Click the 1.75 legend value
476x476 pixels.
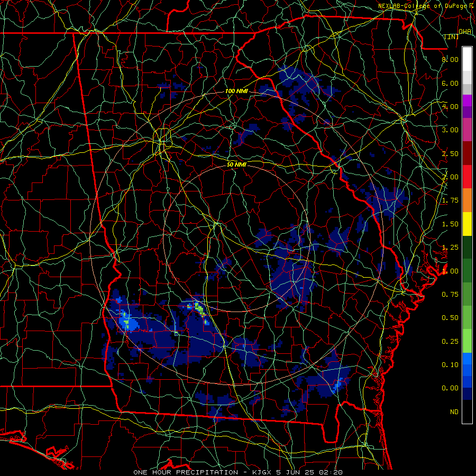coord(450,200)
